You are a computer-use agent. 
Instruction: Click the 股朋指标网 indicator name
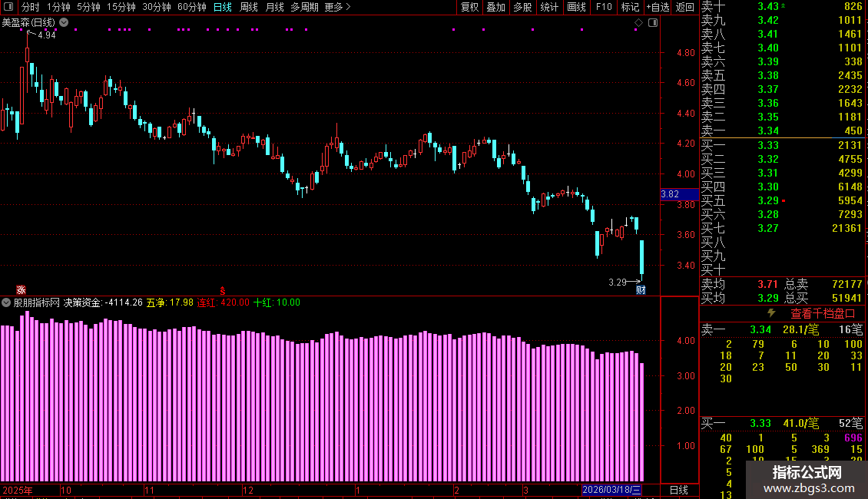point(37,302)
